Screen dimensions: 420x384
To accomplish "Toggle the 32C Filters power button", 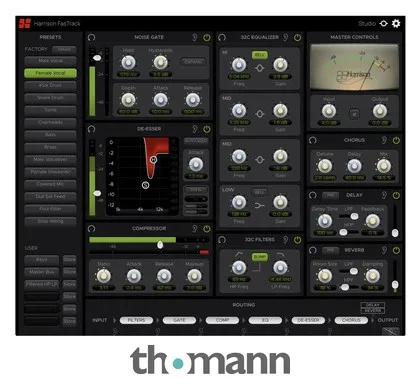I will [x=297, y=240].
